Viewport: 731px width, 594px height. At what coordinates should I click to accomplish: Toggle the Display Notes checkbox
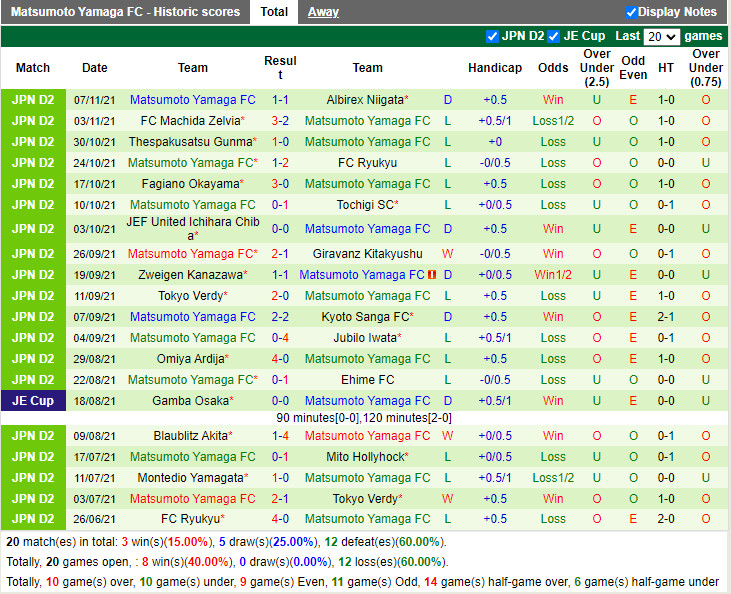coord(631,12)
